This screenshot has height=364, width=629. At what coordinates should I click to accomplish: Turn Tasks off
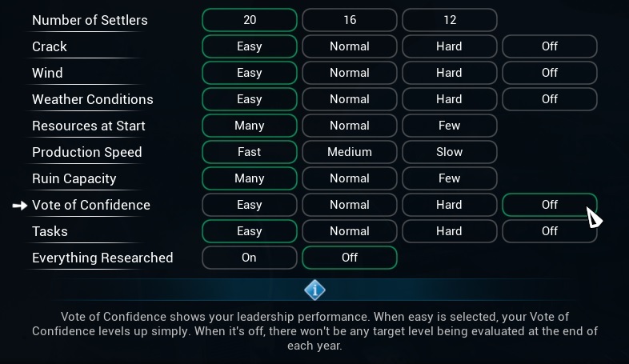tap(550, 231)
